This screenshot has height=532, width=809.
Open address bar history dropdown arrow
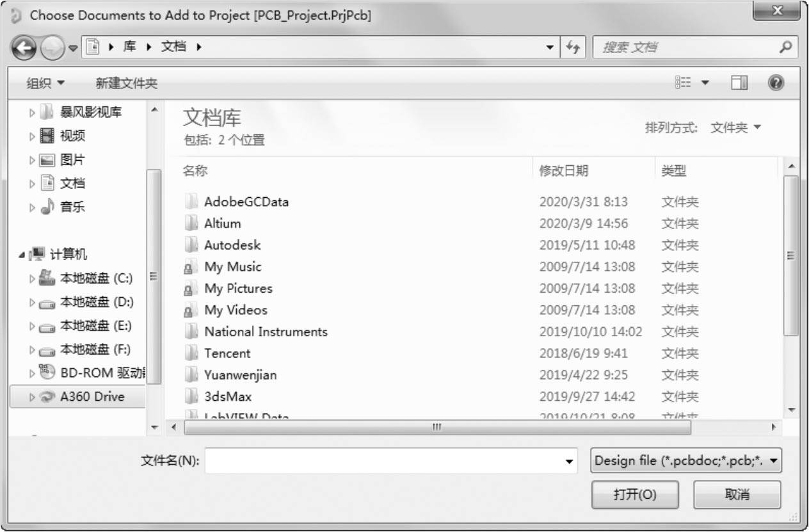click(x=551, y=47)
